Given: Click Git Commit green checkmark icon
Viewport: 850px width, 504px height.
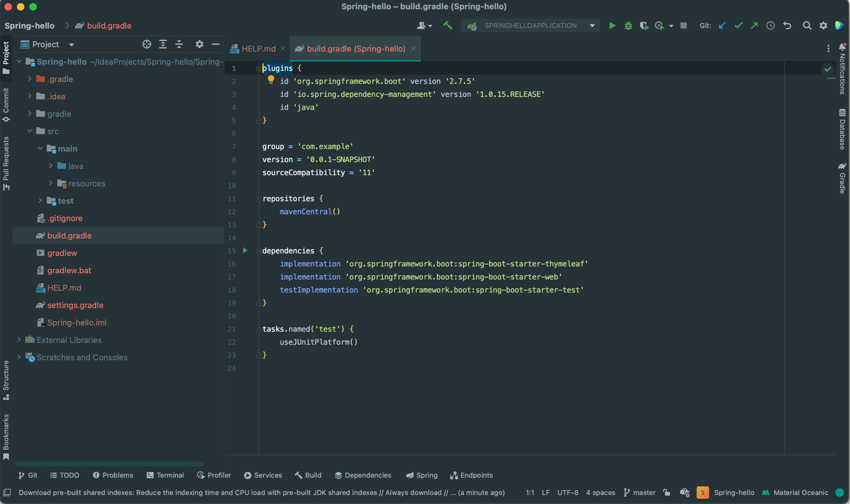Looking at the screenshot, I should pyautogui.click(x=738, y=25).
